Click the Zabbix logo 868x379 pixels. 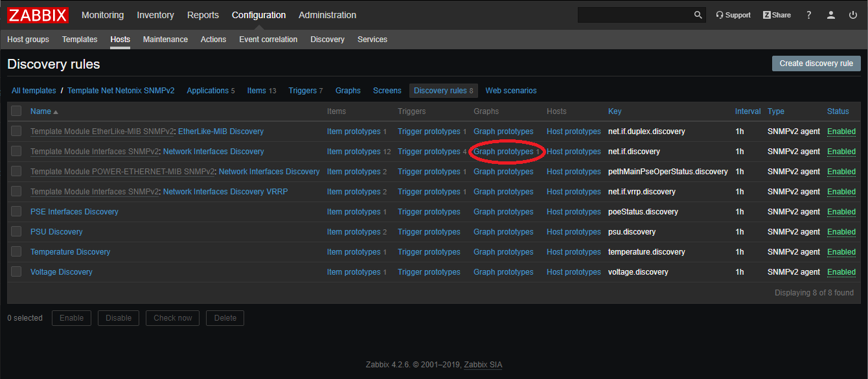coord(38,15)
